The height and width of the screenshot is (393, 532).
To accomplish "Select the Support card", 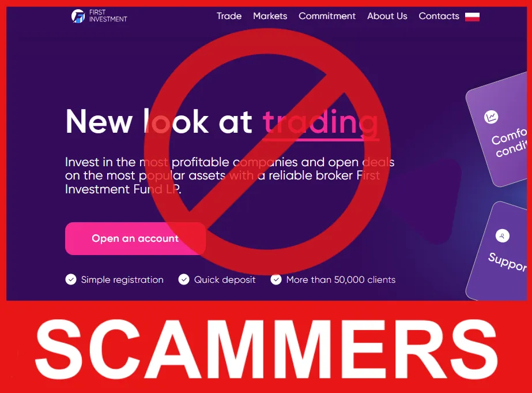I will (496, 252).
